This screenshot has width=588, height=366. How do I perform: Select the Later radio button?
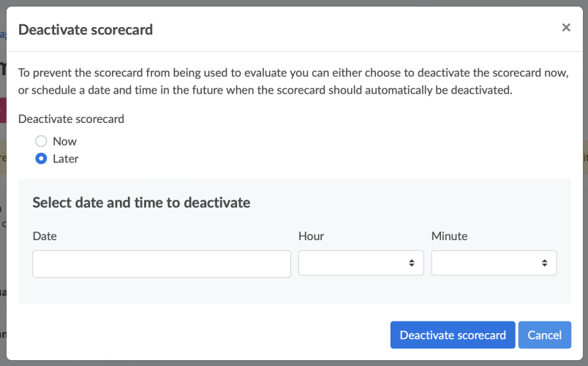(x=42, y=159)
